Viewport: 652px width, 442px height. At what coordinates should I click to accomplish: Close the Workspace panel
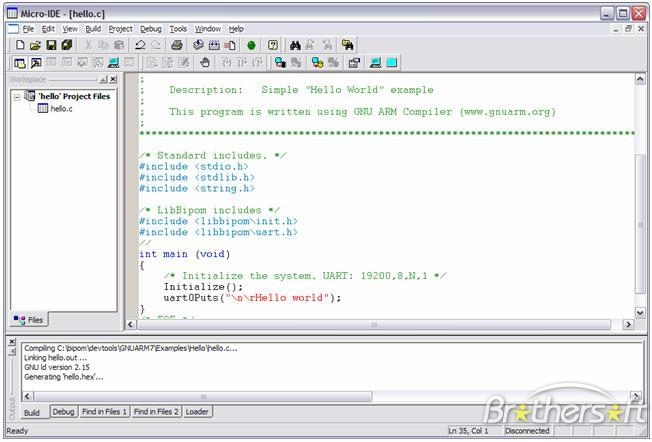113,79
